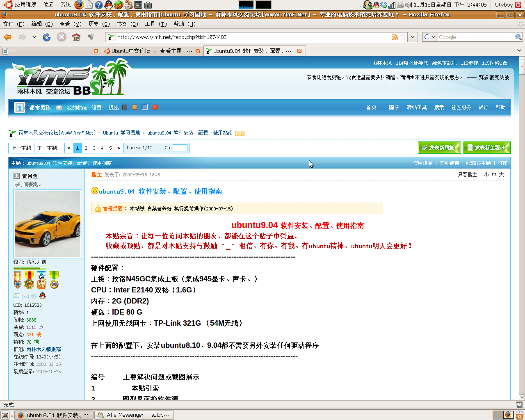This screenshot has width=525, height=420.
Task: Open the Firefox home page icon
Action: 76,37
